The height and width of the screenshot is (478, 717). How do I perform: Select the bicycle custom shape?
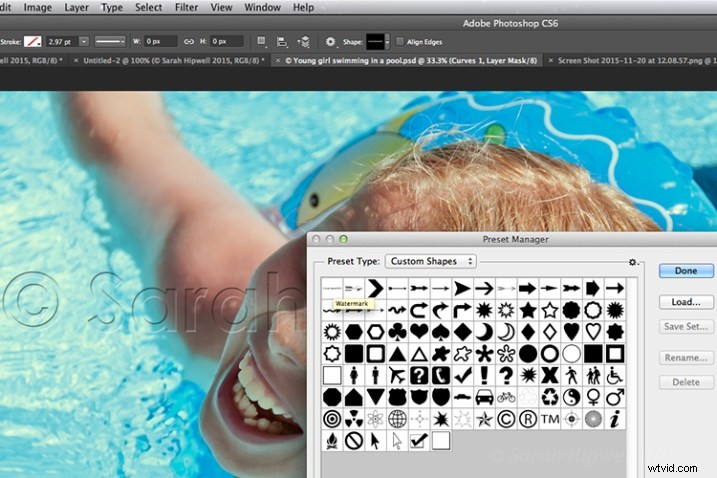(506, 397)
